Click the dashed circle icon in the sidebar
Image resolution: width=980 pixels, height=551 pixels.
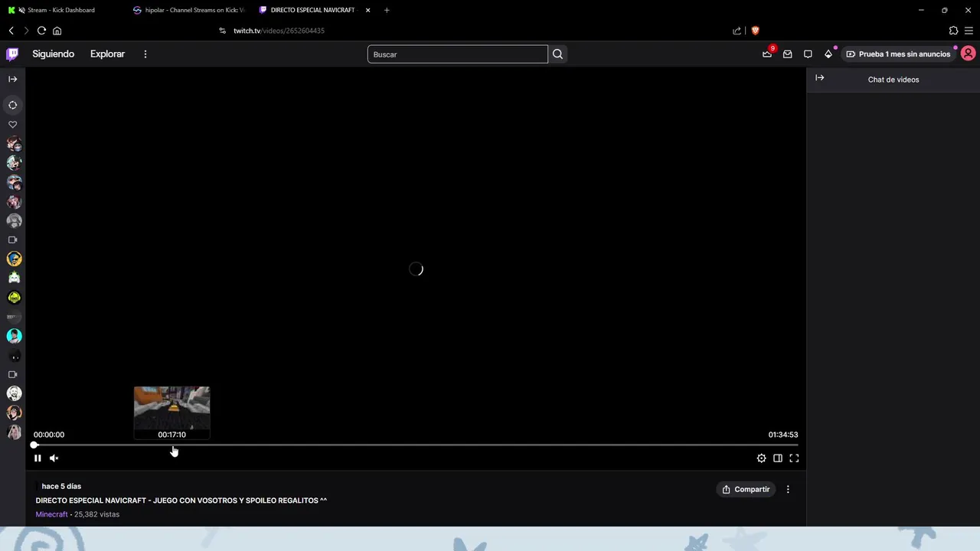13,105
